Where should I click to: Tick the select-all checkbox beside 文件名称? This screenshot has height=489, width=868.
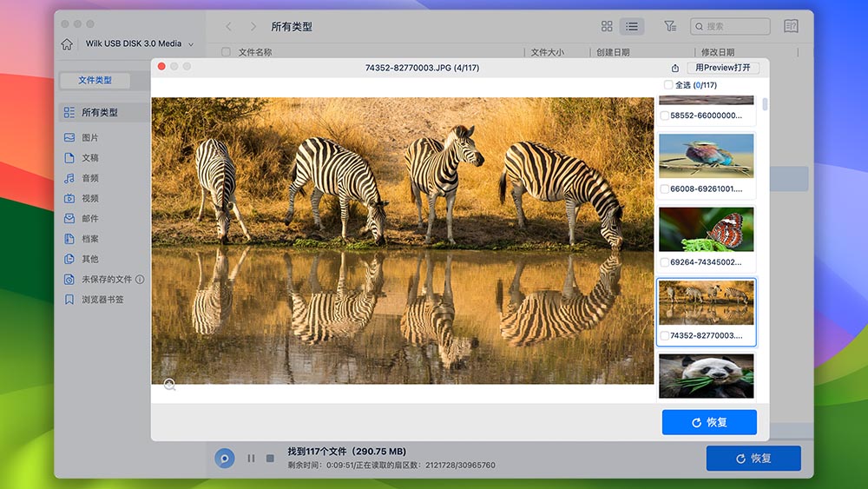(x=226, y=52)
